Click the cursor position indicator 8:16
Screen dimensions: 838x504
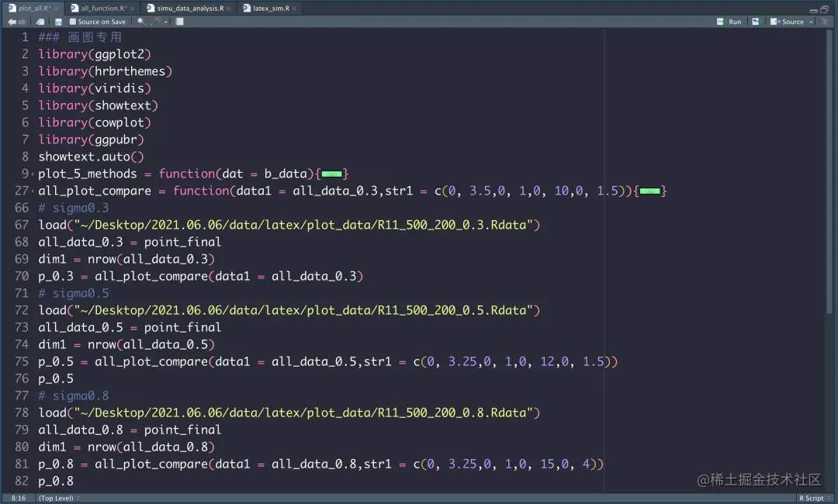[18, 498]
